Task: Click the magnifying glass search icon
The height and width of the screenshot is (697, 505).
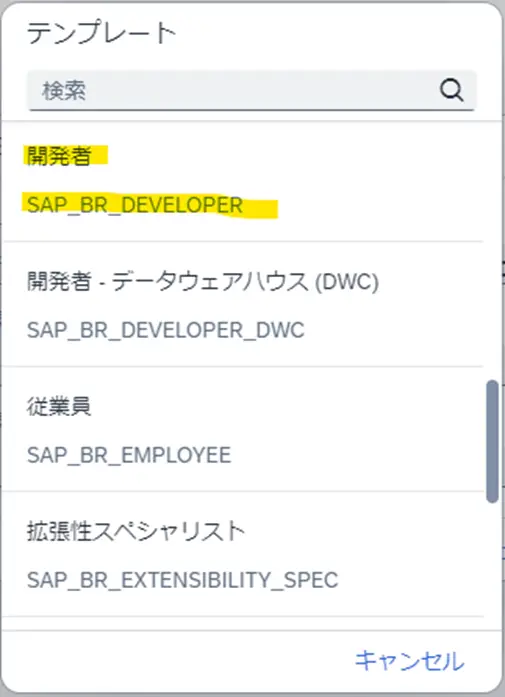Action: pyautogui.click(x=452, y=90)
